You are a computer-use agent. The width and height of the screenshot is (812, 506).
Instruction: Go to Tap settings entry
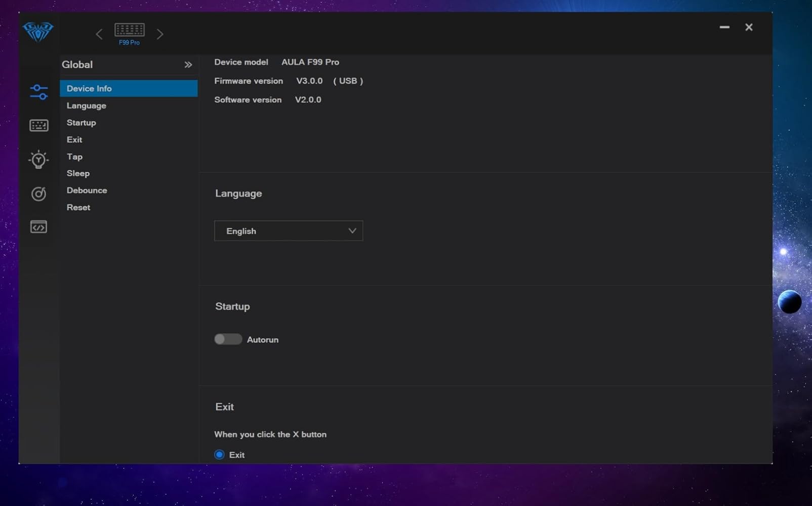74,157
